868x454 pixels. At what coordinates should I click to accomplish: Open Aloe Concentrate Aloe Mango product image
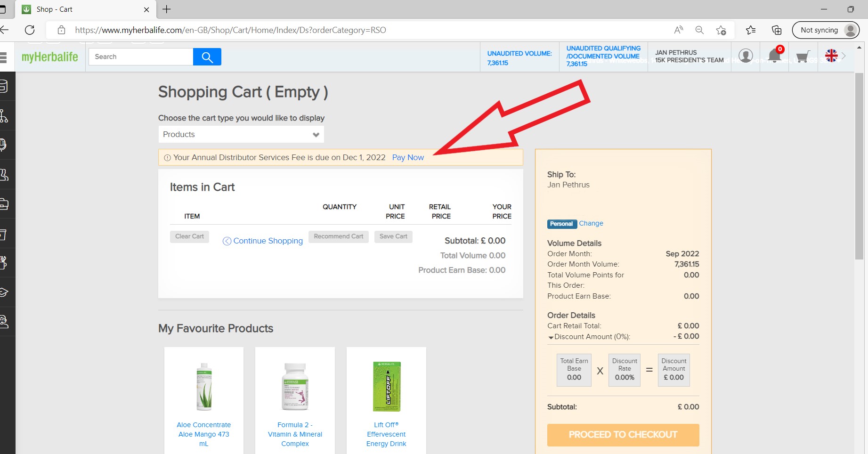tap(204, 387)
